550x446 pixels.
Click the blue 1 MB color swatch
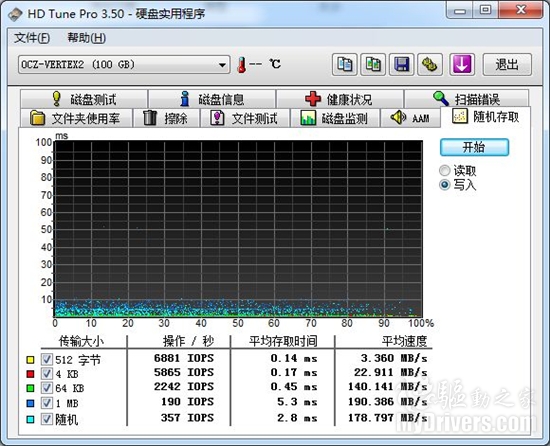(x=31, y=403)
